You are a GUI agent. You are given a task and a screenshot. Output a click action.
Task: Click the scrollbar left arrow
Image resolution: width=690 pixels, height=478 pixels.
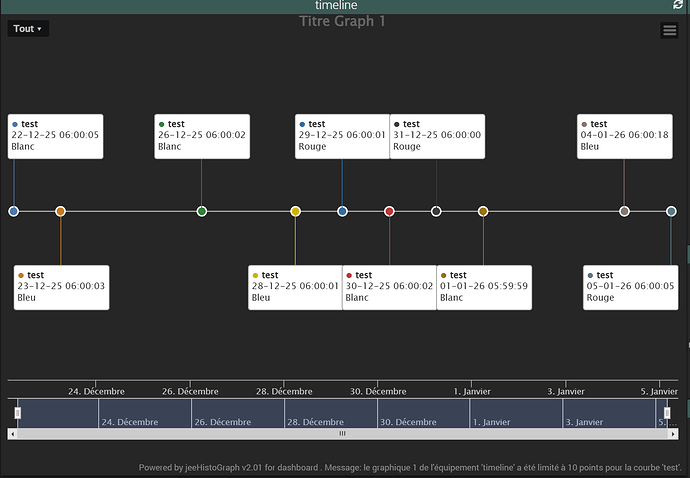(12, 434)
